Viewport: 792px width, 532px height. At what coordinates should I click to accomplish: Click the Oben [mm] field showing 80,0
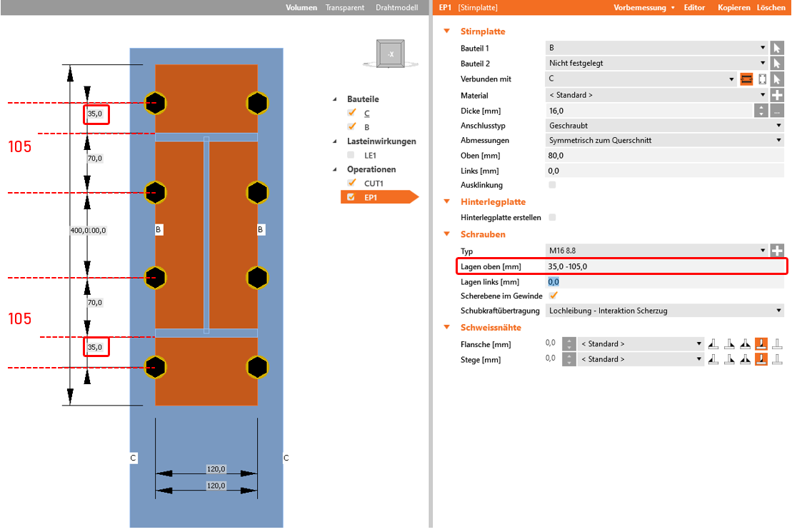pos(665,156)
